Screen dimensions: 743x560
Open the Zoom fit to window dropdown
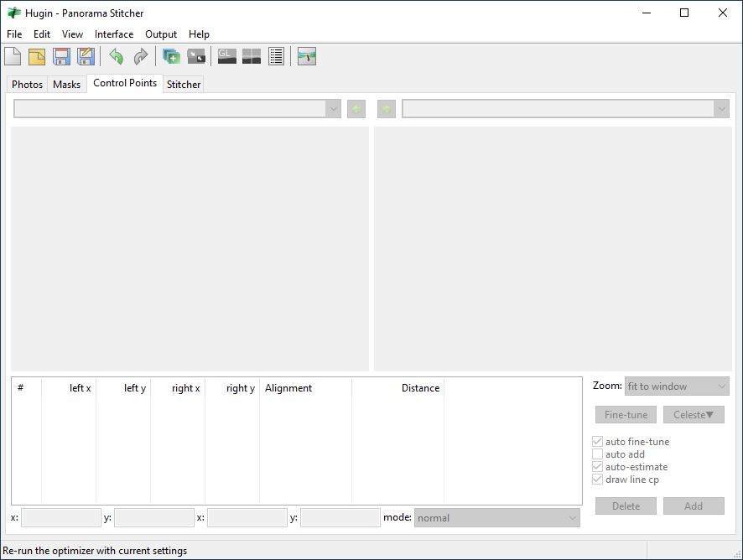[x=677, y=386]
